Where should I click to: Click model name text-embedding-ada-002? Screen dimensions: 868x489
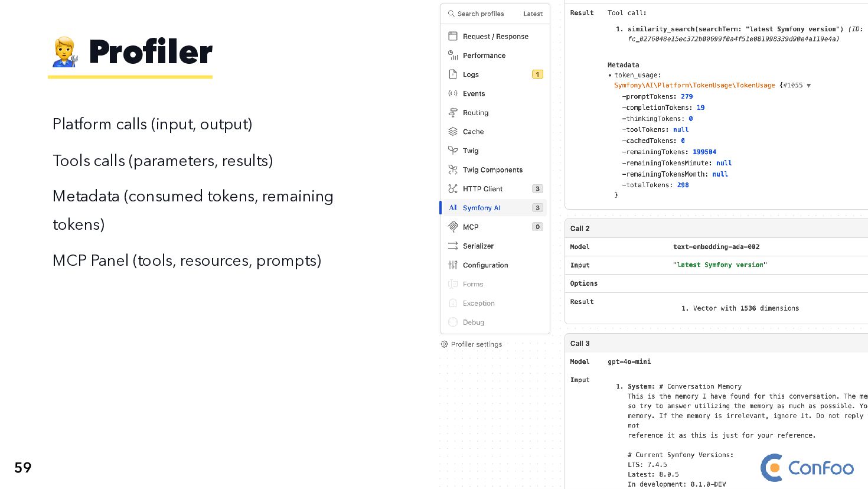(x=716, y=247)
